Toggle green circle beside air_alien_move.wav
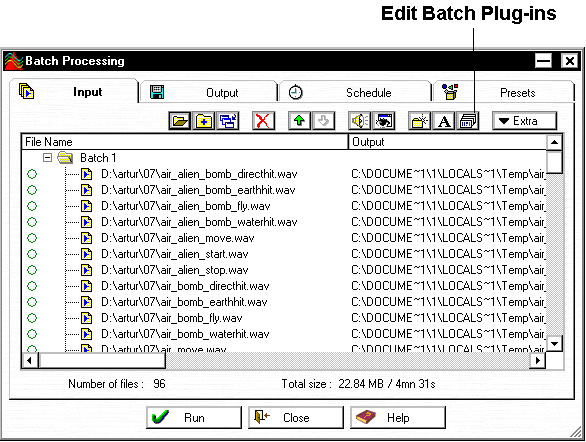586x442 pixels. [x=32, y=238]
